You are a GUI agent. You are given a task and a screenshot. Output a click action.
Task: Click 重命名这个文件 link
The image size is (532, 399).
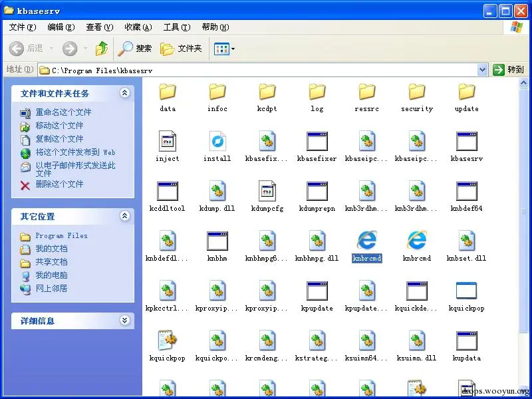(63, 112)
